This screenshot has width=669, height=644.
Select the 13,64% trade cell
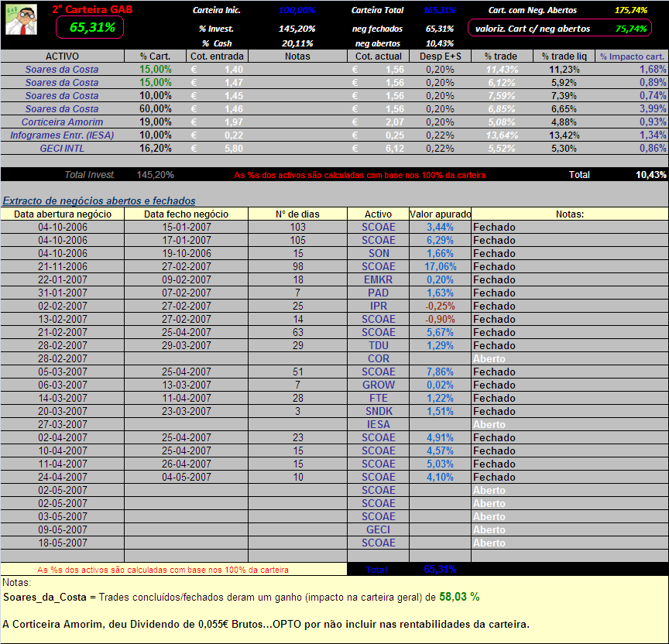tap(503, 135)
